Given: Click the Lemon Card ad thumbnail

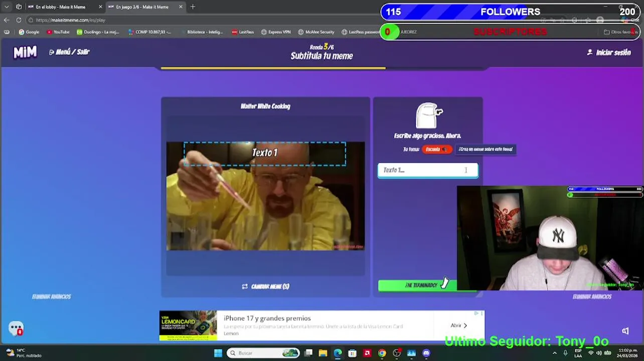Looking at the screenshot, I should 188,325.
